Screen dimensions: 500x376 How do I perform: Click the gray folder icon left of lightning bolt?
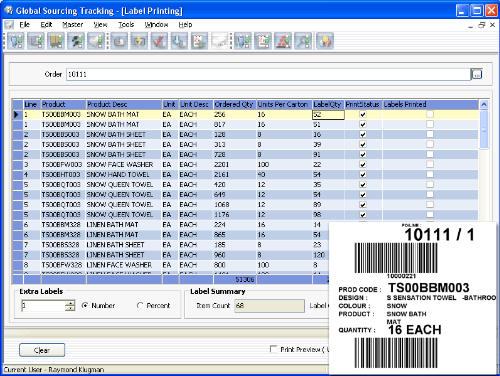coord(119,41)
